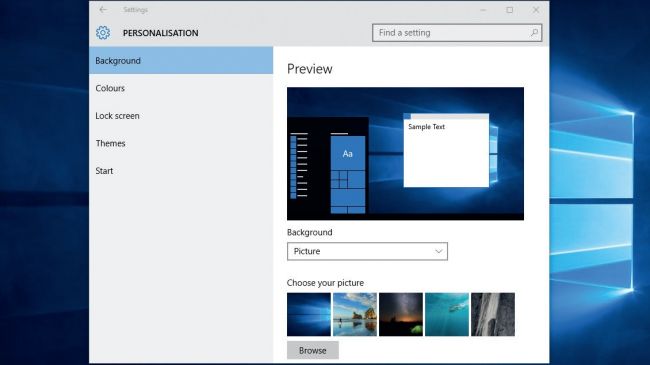Choose the grey rock cliff thumbnail
This screenshot has height=365, width=650.
click(493, 314)
